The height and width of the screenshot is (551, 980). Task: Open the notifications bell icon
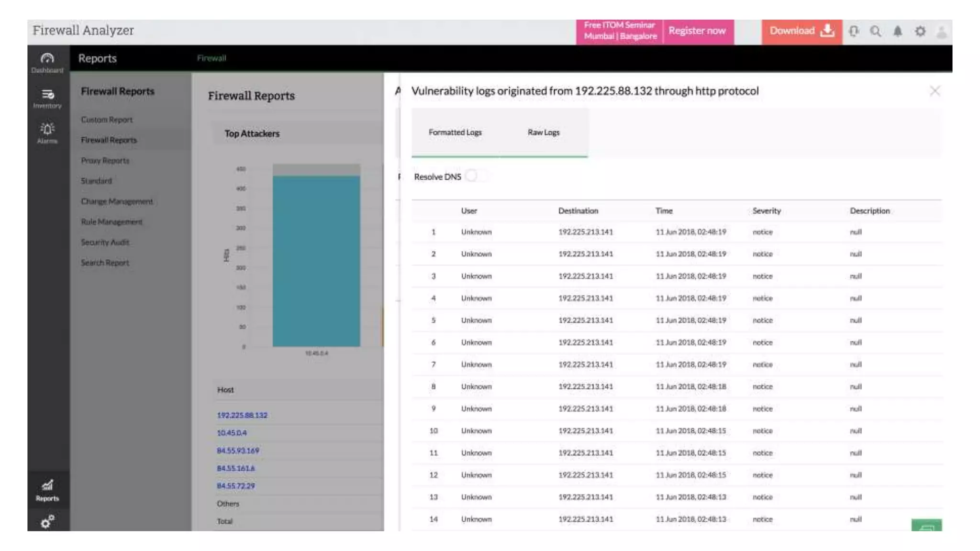[898, 32]
